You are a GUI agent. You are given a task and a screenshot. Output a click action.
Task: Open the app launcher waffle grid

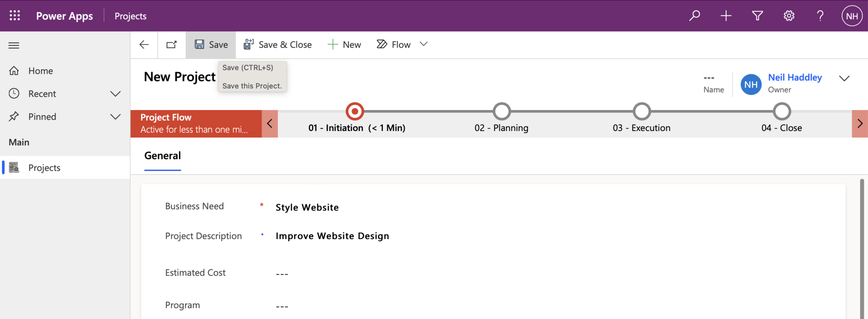coord(15,16)
